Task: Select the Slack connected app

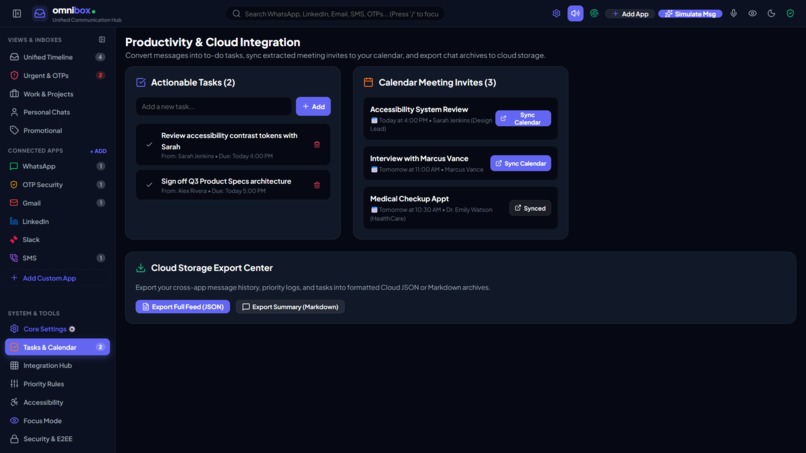Action: click(x=57, y=240)
